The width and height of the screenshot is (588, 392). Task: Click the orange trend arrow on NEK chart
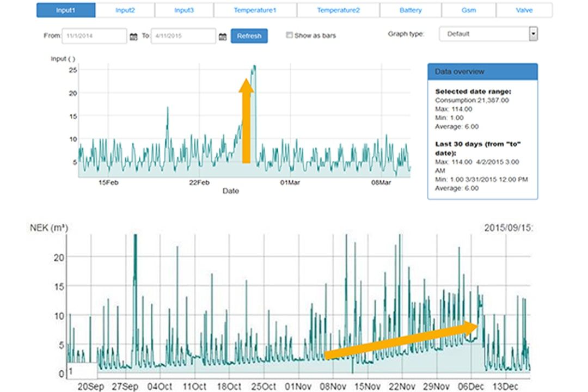400,340
